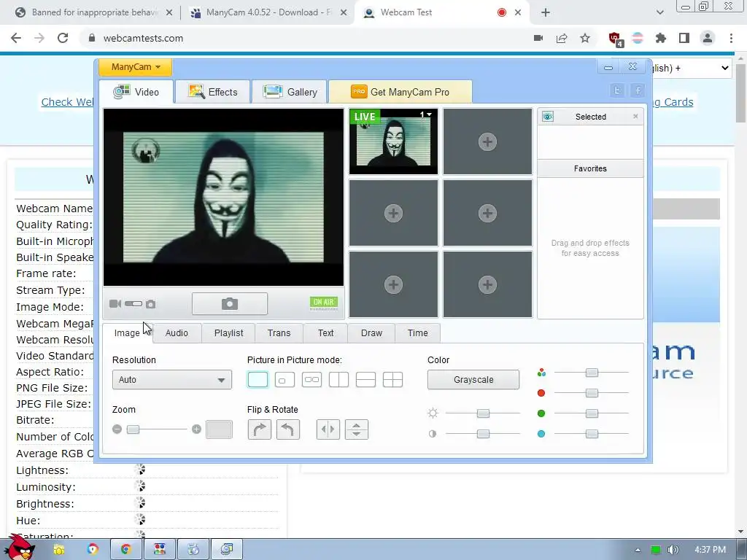
Task: Select vertical split picture-in-picture mode
Action: click(x=338, y=379)
